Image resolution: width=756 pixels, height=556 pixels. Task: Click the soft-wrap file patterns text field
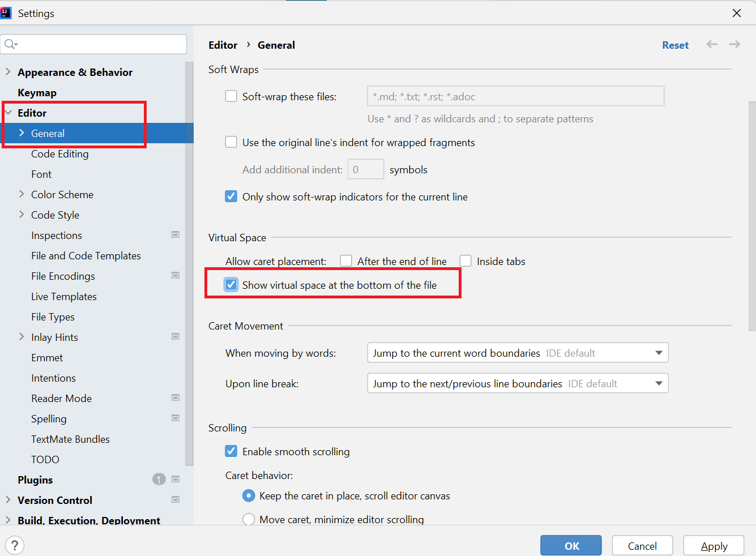pos(515,96)
